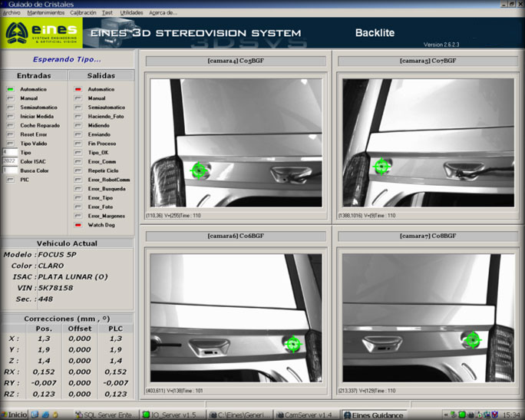Image resolution: width=525 pixels, height=420 pixels.
Task: Open the Utilidades menu
Action: [x=131, y=13]
